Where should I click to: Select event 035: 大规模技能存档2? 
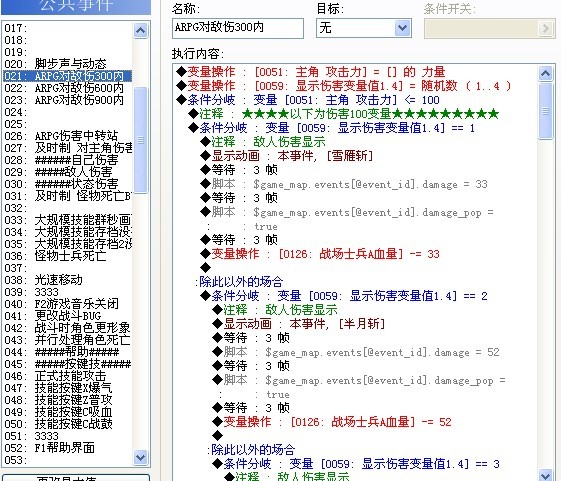(68, 244)
